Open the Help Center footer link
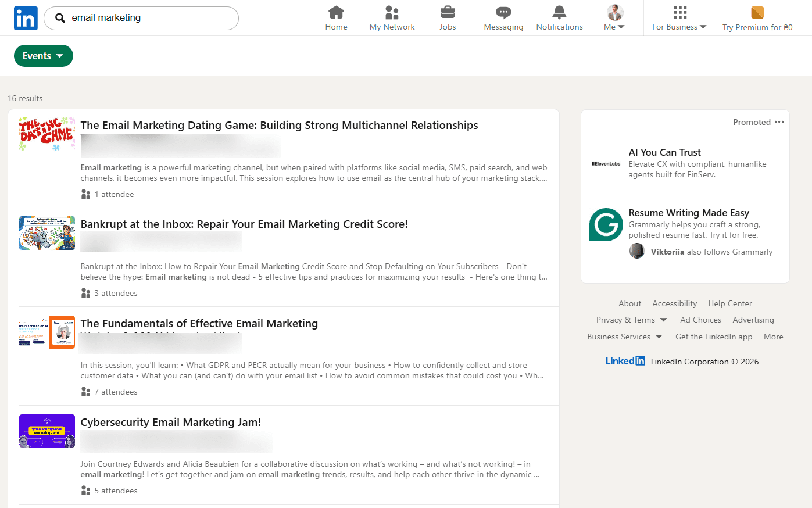Viewport: 812px width, 508px height. pos(729,303)
